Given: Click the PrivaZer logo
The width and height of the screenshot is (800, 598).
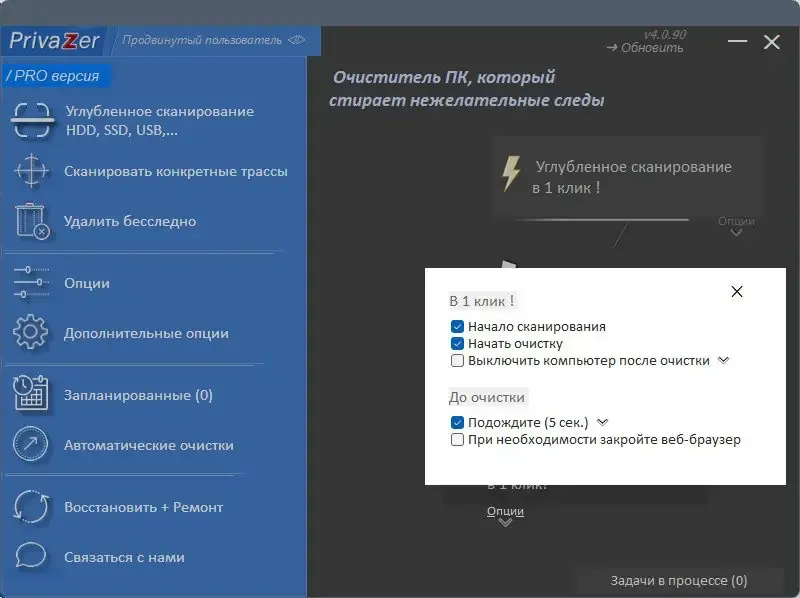Looking at the screenshot, I should click(x=54, y=40).
